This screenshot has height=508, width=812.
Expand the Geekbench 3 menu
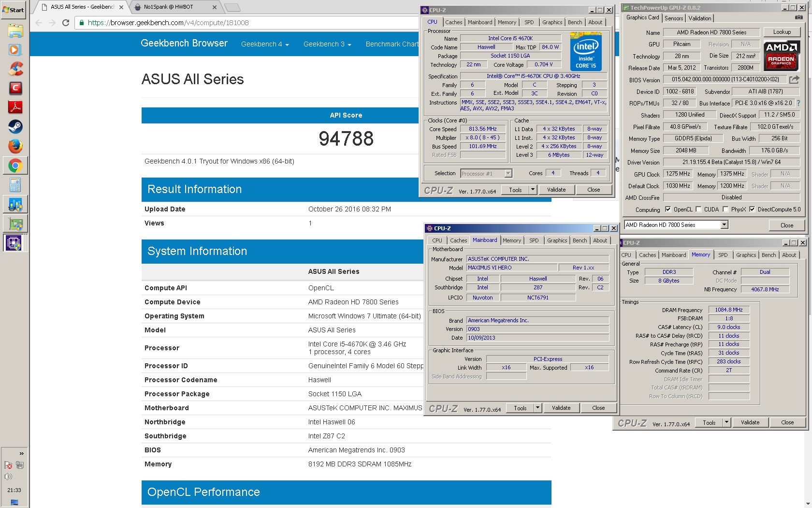pyautogui.click(x=327, y=44)
